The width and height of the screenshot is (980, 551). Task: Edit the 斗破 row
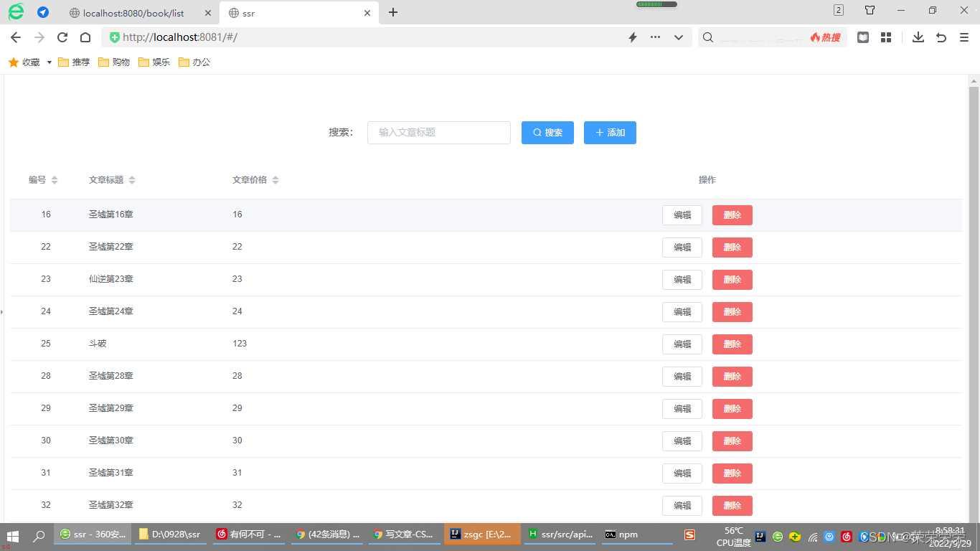682,344
